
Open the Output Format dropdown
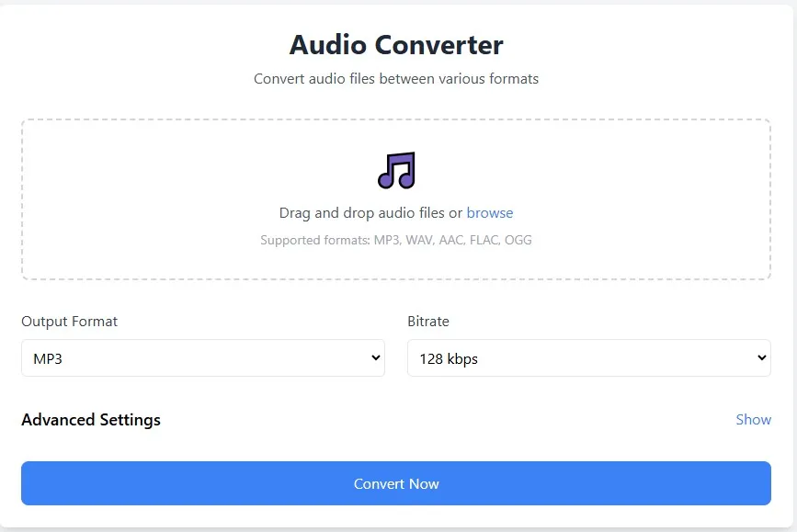tap(202, 357)
